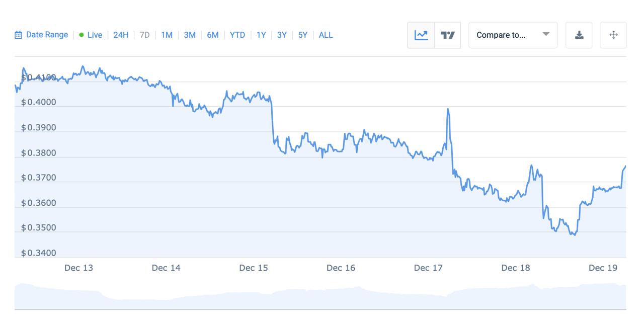Activate the pan chart tool icon
Image resolution: width=644 pixels, height=325 pixels.
[614, 35]
